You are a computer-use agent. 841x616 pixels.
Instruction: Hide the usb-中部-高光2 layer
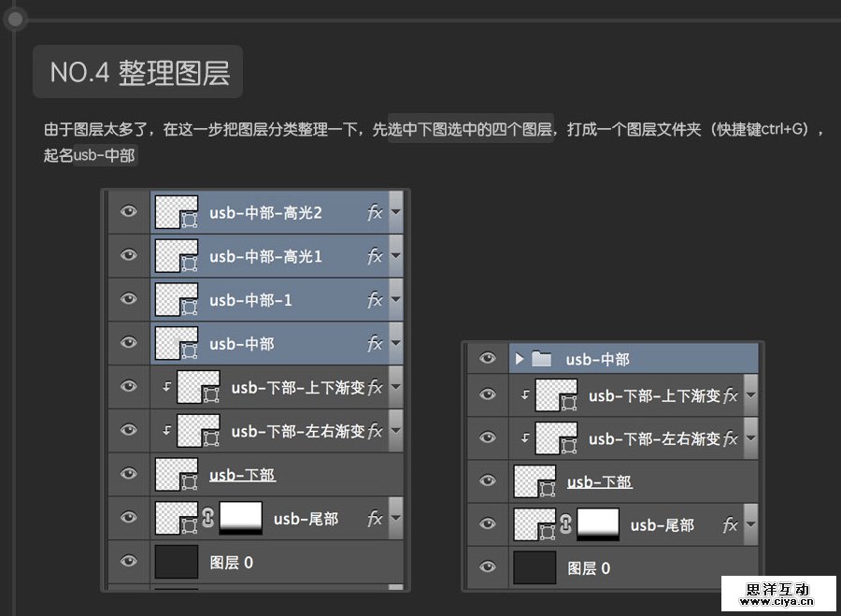[126, 210]
